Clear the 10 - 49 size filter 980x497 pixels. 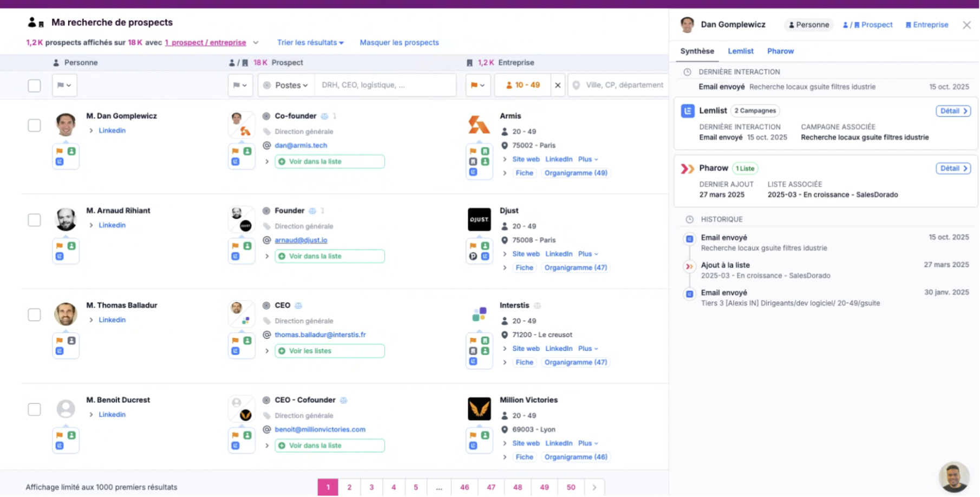pyautogui.click(x=558, y=85)
